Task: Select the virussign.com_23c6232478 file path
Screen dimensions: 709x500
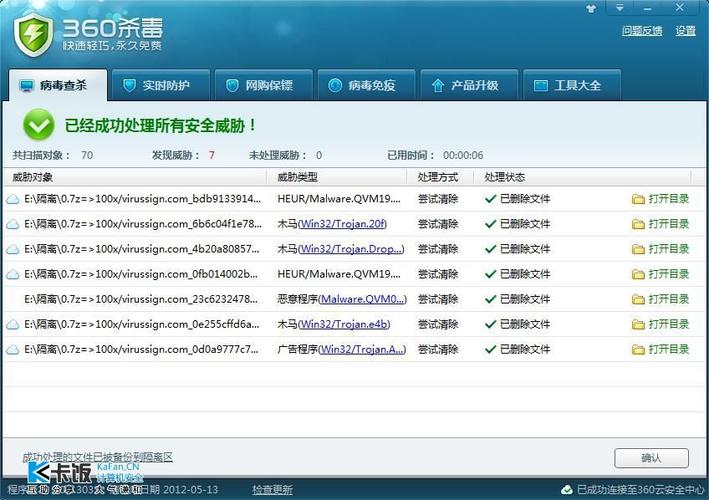Action: pos(141,299)
